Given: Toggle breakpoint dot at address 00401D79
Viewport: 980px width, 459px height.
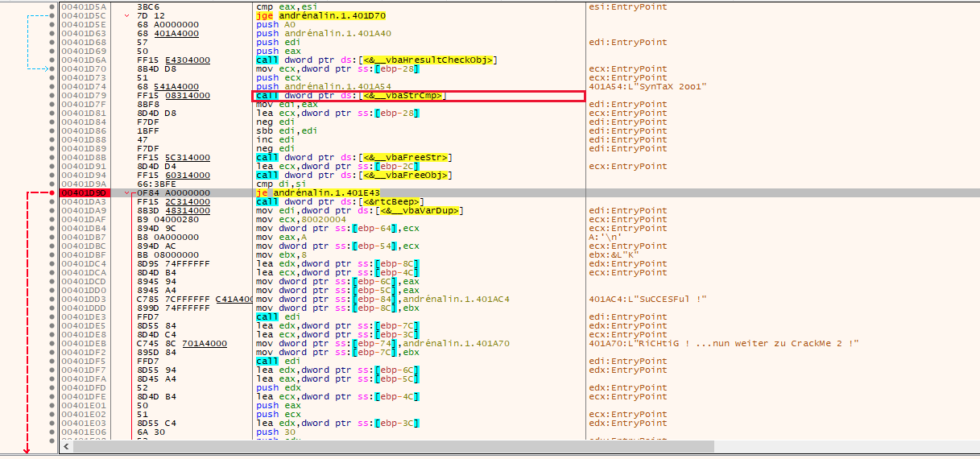Looking at the screenshot, I should (x=53, y=96).
